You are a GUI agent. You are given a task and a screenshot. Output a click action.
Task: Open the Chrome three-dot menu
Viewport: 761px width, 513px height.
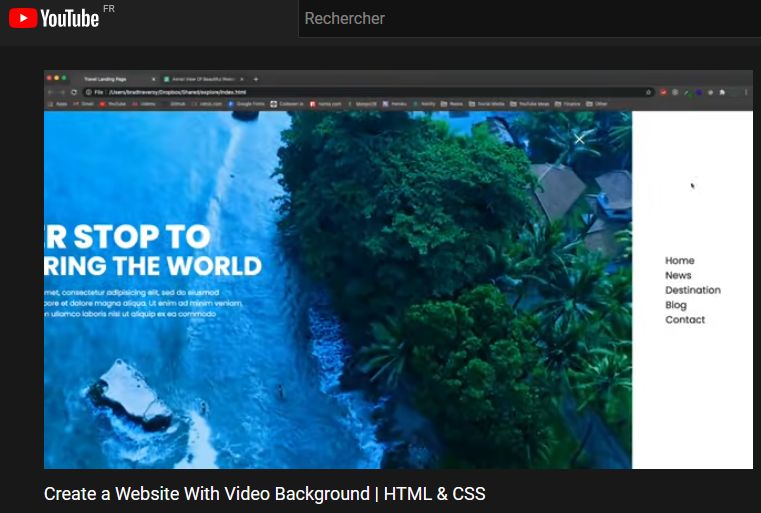coord(745,91)
